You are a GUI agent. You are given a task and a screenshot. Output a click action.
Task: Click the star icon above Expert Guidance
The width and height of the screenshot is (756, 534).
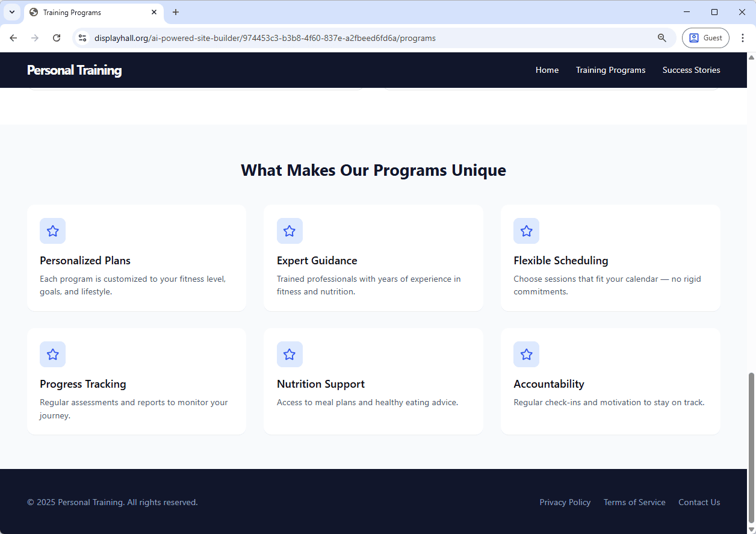290,231
